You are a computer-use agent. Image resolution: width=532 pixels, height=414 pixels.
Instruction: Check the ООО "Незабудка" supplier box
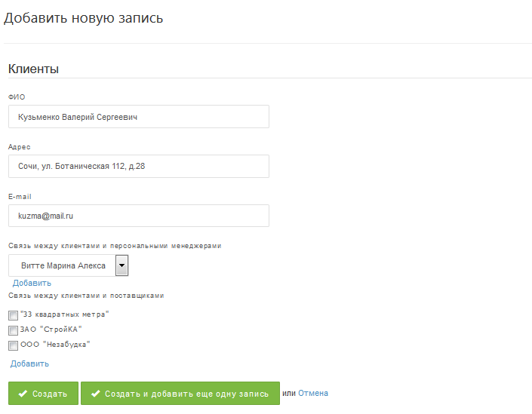point(13,345)
